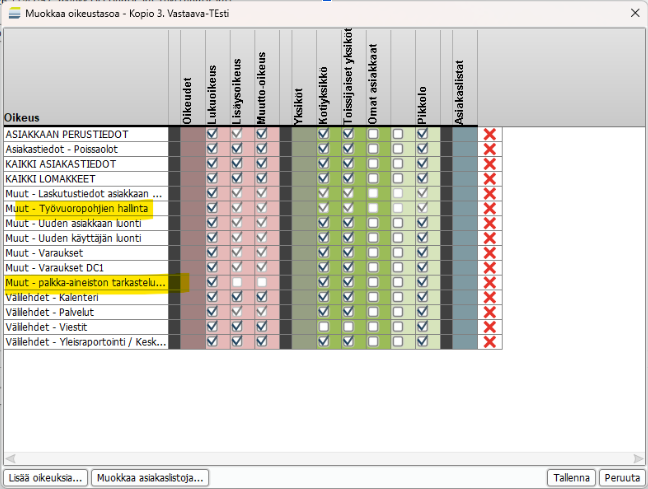Click red X for KAIKKI ASIAKASTIEDOT row

pos(490,164)
